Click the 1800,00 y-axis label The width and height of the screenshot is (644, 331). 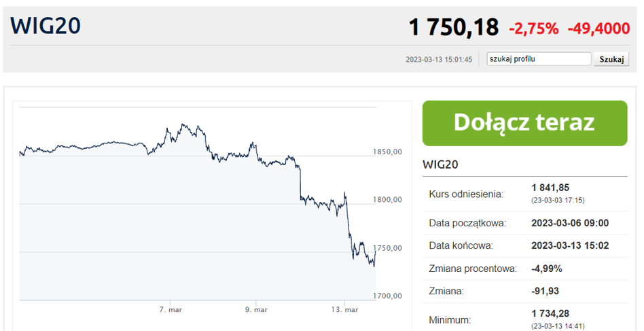click(387, 200)
